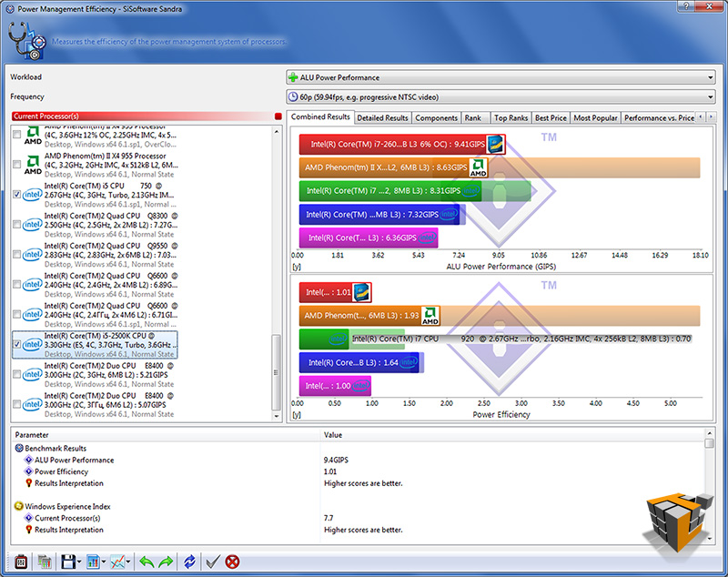Click the floppy disk save icon
This screenshot has height=577, width=728.
coord(68,562)
